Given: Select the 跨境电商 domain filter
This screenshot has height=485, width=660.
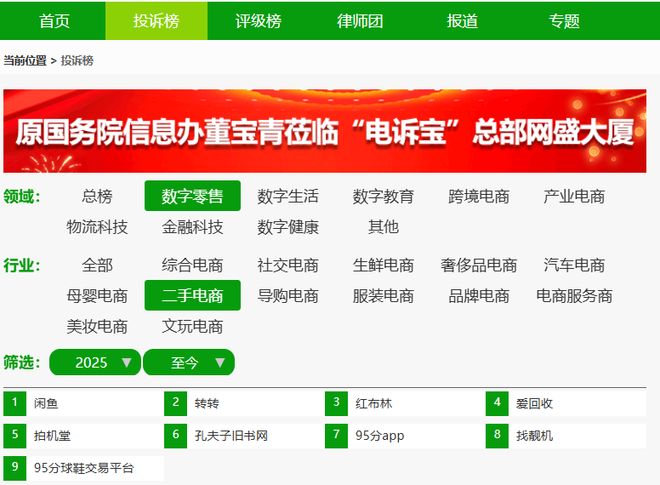Looking at the screenshot, I should tap(479, 197).
